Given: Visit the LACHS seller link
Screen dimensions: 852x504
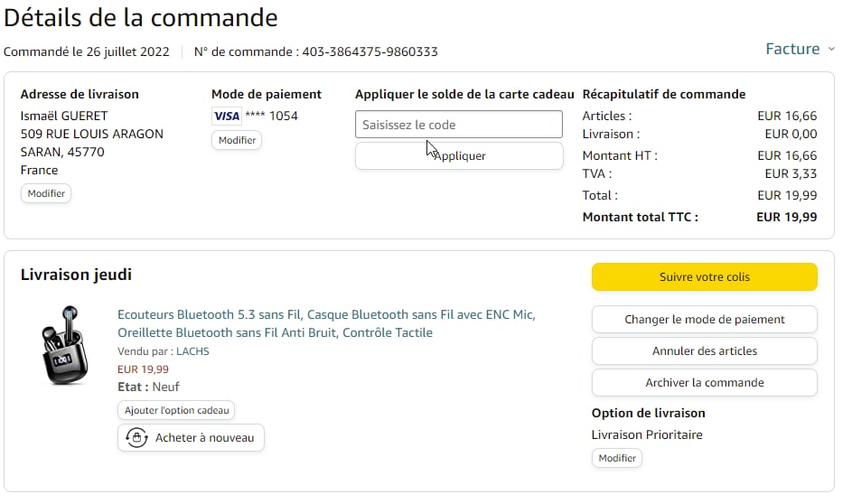Looking at the screenshot, I should 192,351.
